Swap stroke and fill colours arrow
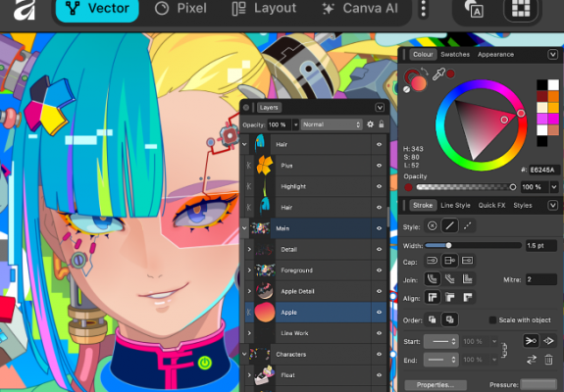 coord(425,72)
